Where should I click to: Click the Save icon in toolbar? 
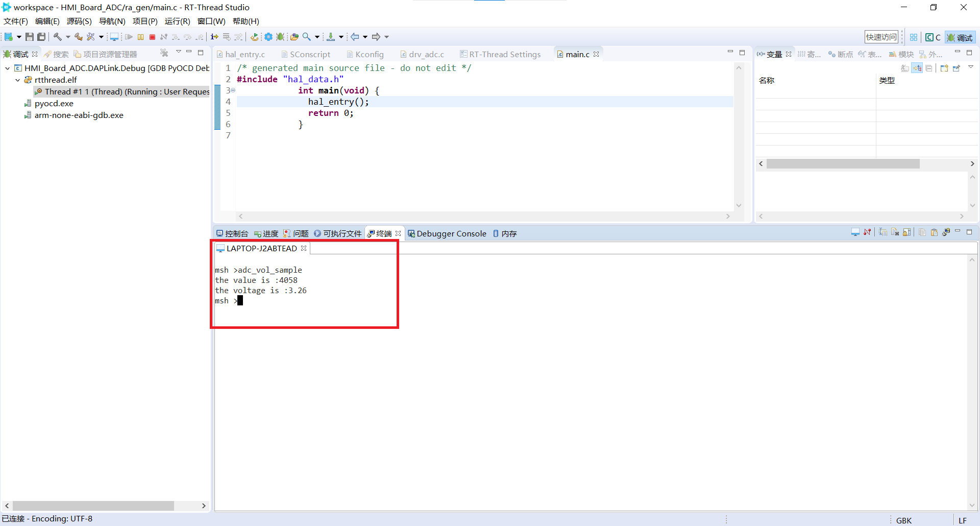click(x=30, y=37)
